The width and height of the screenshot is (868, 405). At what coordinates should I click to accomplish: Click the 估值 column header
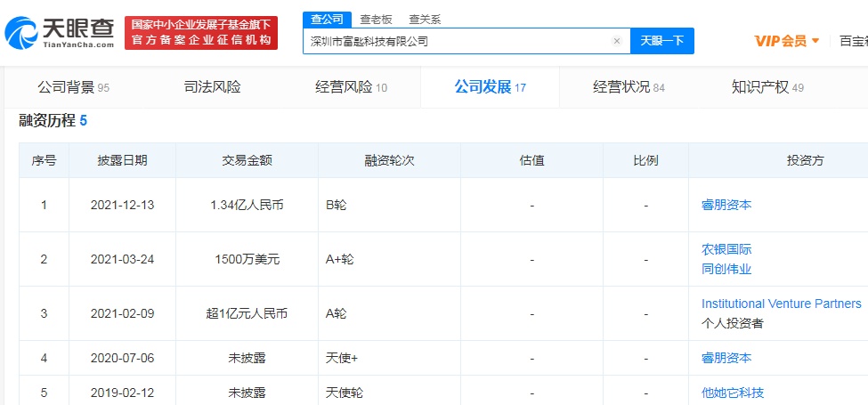click(x=532, y=161)
